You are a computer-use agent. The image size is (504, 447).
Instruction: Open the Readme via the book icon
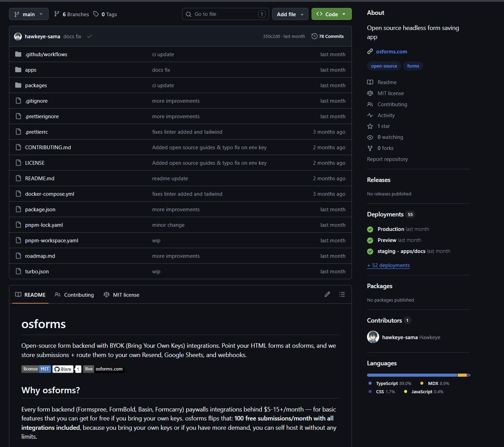370,82
